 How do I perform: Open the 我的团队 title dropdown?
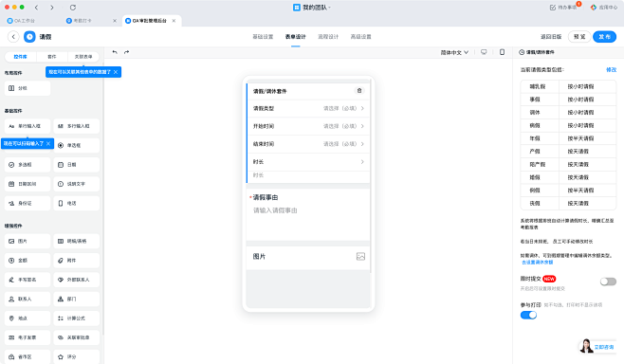coord(312,8)
